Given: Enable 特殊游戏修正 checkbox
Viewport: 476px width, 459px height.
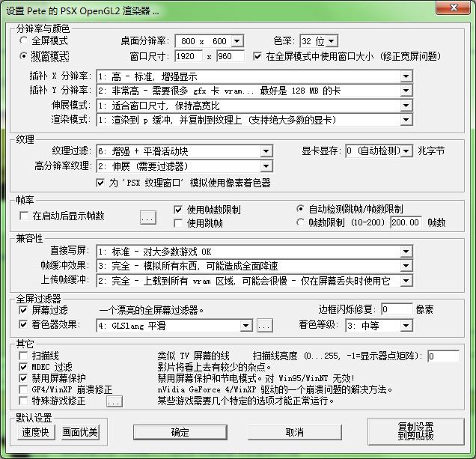Looking at the screenshot, I should (x=23, y=401).
